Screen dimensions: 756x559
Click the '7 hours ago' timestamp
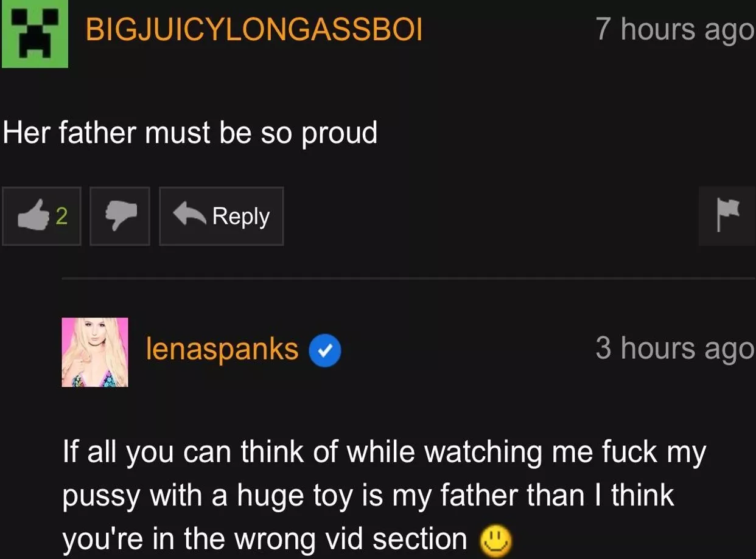[674, 29]
